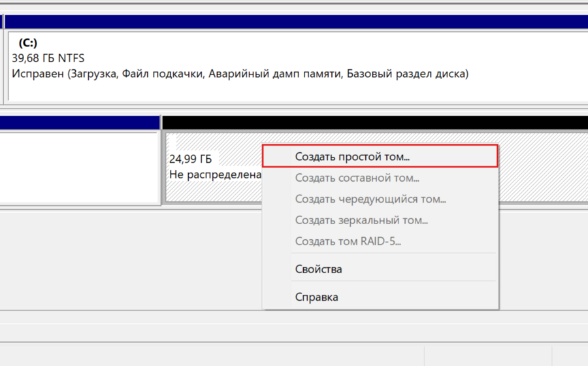The height and width of the screenshot is (366, 588).
Task: Click the black header bar of unallocated space
Action: point(372,122)
